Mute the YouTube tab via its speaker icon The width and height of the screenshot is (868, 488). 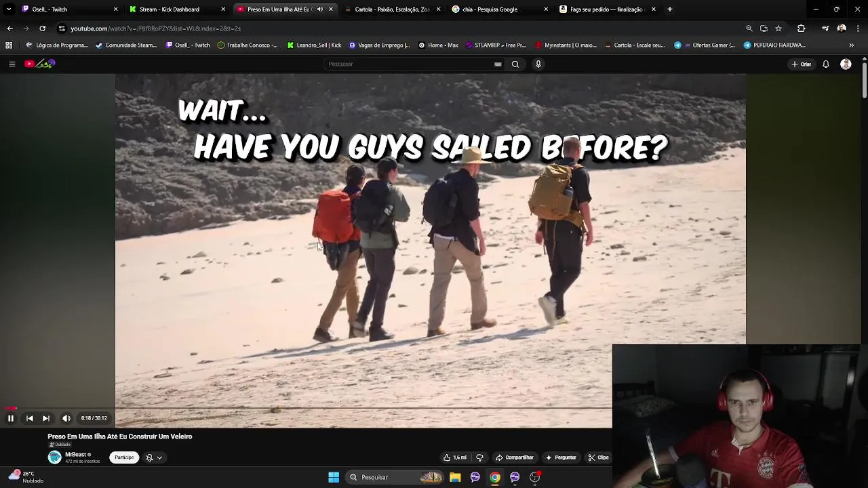pos(320,9)
